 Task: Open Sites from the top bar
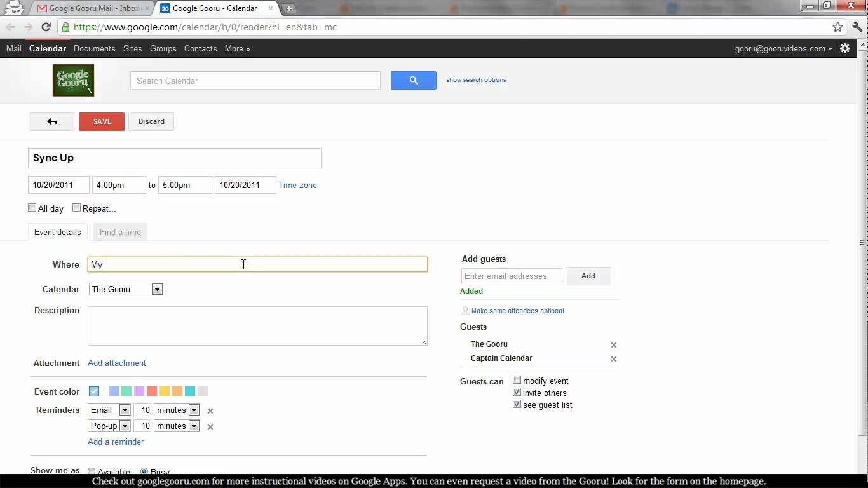(x=133, y=48)
